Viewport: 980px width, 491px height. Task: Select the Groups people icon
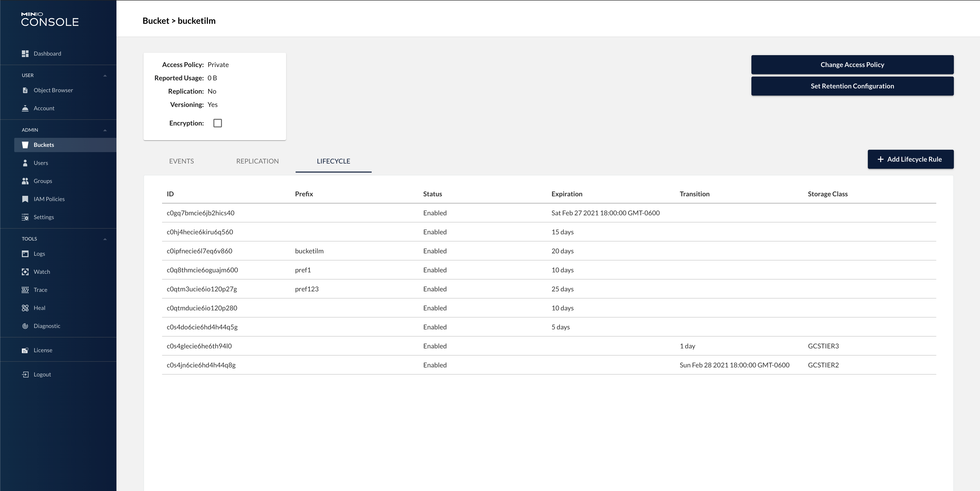25,181
